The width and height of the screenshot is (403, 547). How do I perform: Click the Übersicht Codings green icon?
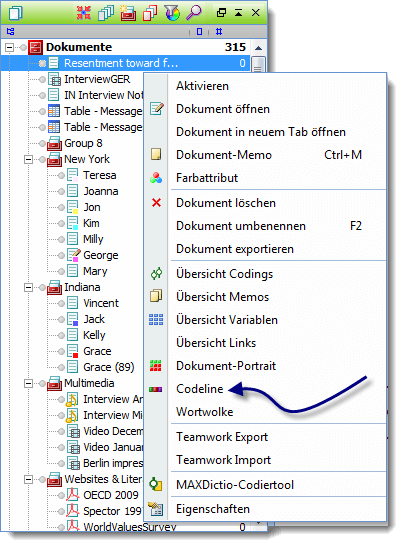coord(156,274)
